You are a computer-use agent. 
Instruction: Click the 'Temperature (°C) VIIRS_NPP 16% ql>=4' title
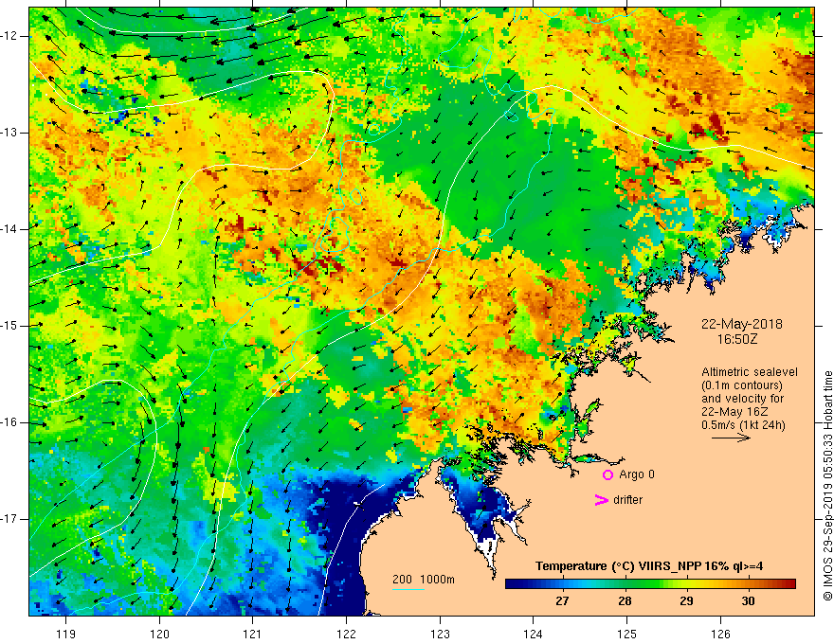point(649,566)
